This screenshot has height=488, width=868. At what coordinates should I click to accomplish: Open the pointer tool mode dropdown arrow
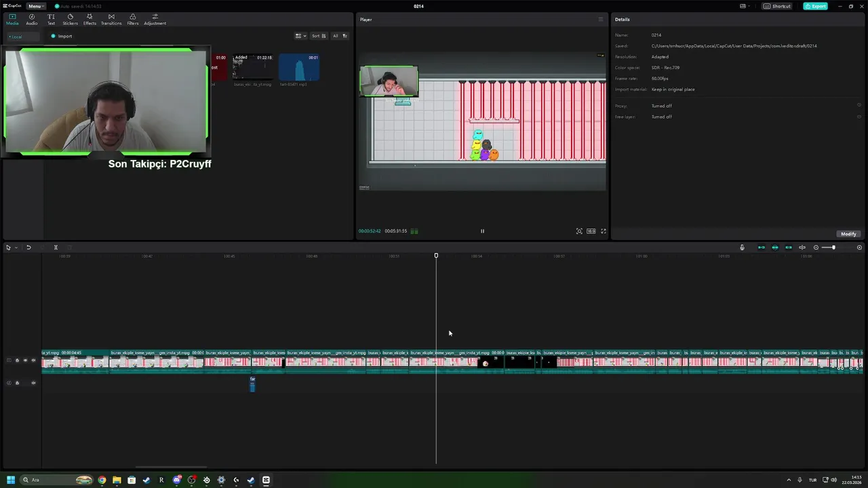point(16,247)
